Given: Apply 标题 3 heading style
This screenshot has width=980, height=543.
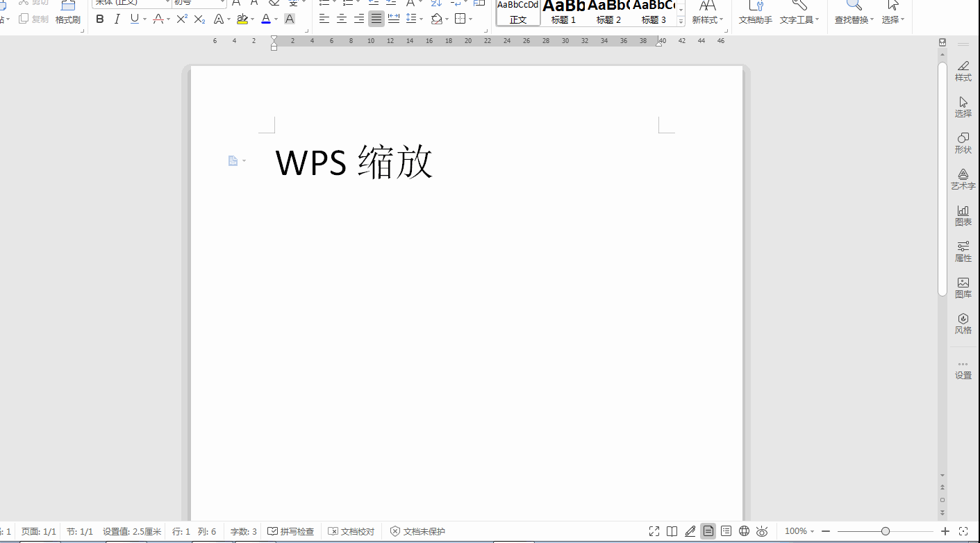Looking at the screenshot, I should click(654, 12).
